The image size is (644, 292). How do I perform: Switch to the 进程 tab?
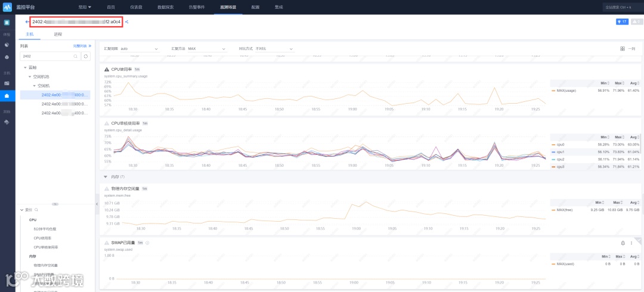(58, 35)
